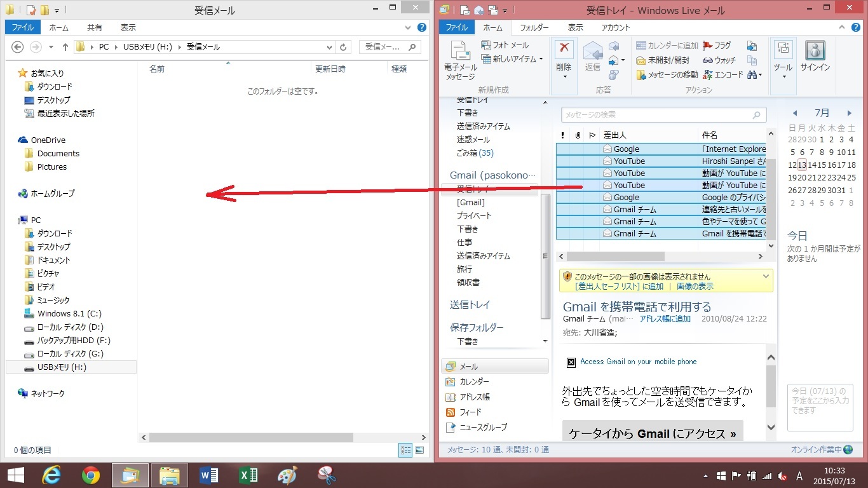Open the ファイル menu in Windows Live Mail
This screenshot has width=868, height=488.
(457, 27)
